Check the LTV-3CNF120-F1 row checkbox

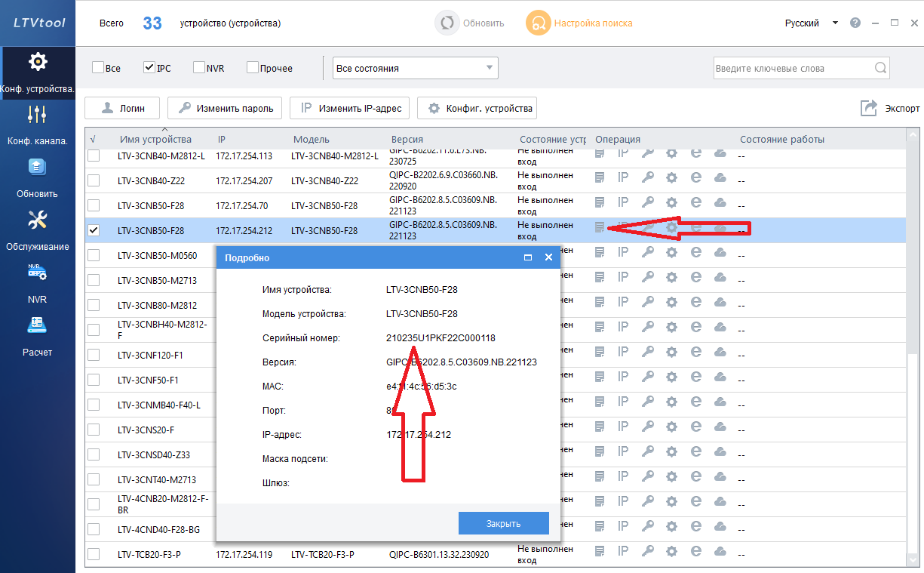coord(94,355)
